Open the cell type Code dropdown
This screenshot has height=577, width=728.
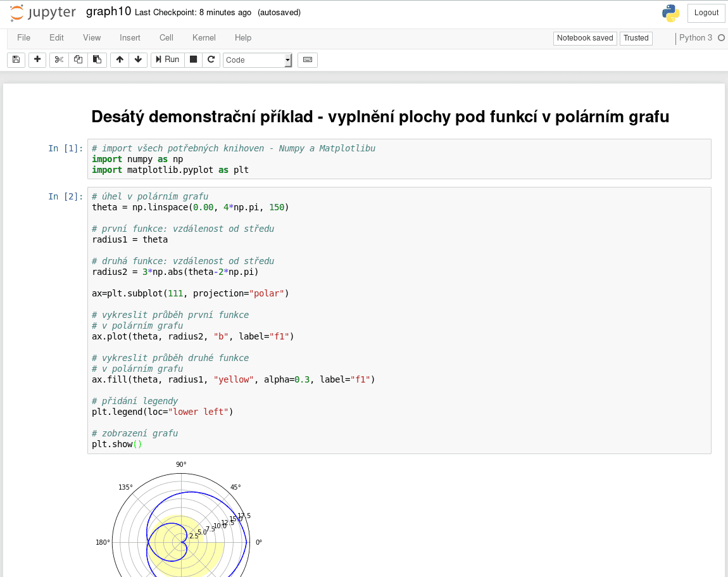(x=258, y=60)
